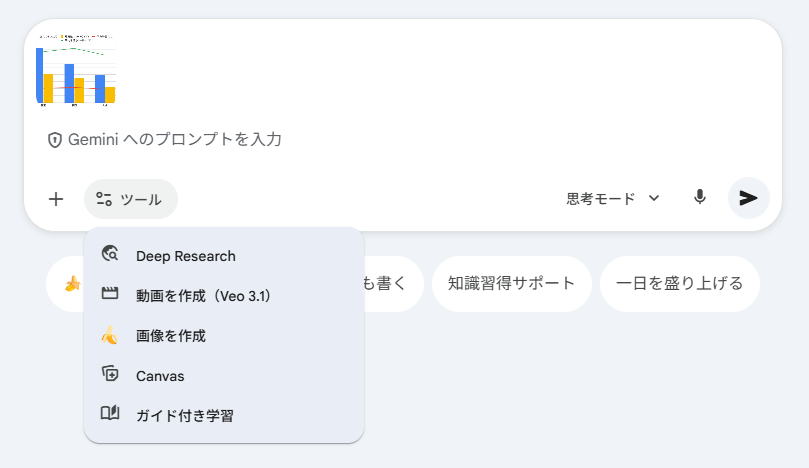The height and width of the screenshot is (468, 809).
Task: Click the plus icon to add files
Action: (56, 199)
